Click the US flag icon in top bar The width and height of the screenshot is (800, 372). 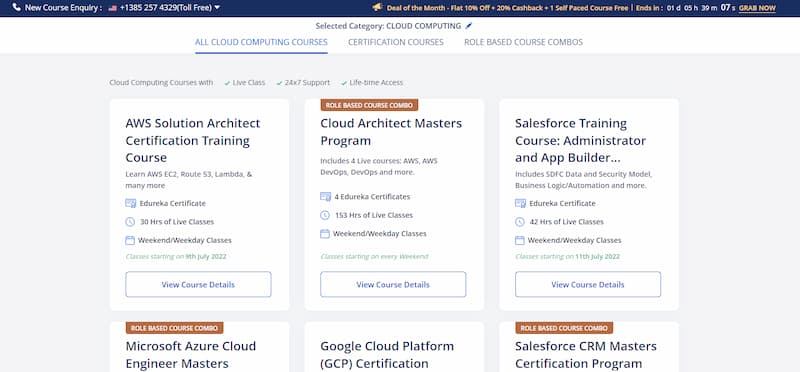tap(112, 8)
